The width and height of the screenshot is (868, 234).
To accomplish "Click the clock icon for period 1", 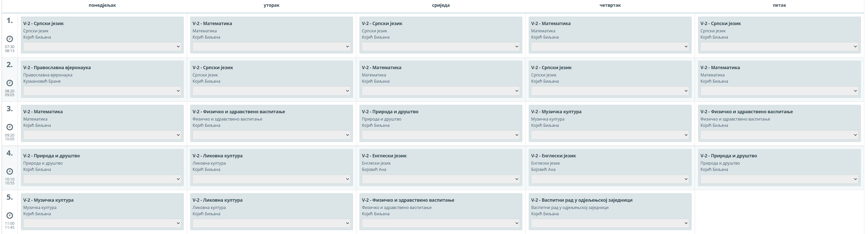I will [10, 39].
